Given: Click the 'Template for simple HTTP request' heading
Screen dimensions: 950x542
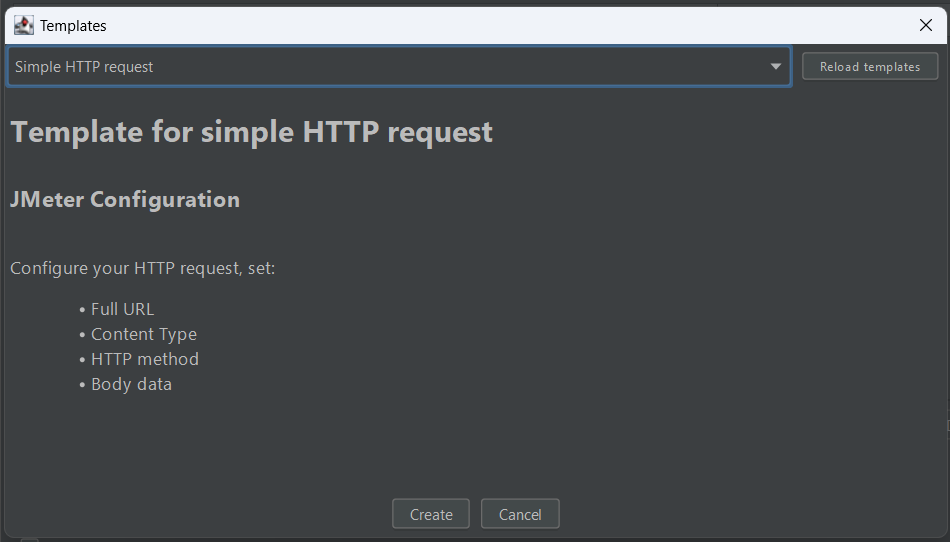Looking at the screenshot, I should tap(252, 132).
